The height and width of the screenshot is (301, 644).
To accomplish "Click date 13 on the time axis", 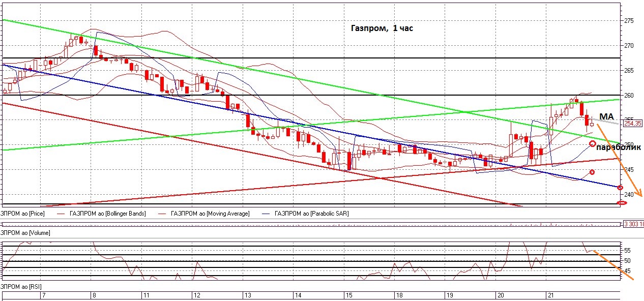I will click(248, 295).
